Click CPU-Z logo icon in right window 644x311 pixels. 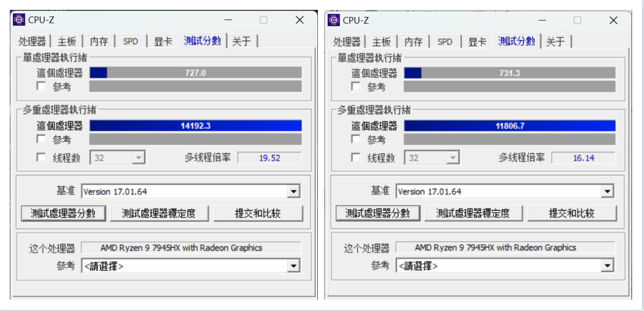(x=333, y=20)
